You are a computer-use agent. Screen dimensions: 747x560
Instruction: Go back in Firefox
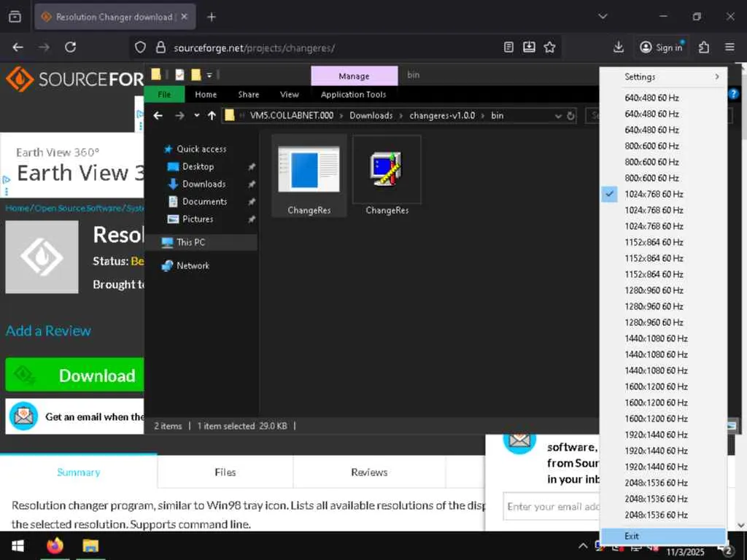click(18, 47)
